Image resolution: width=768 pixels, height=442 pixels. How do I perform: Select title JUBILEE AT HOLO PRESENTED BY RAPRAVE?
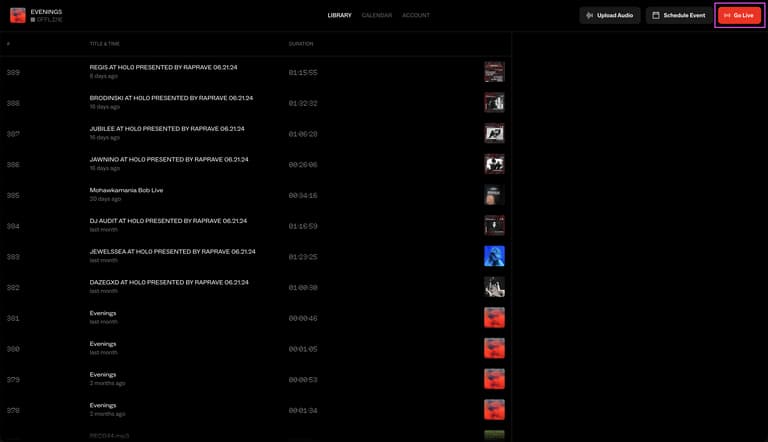click(167, 129)
